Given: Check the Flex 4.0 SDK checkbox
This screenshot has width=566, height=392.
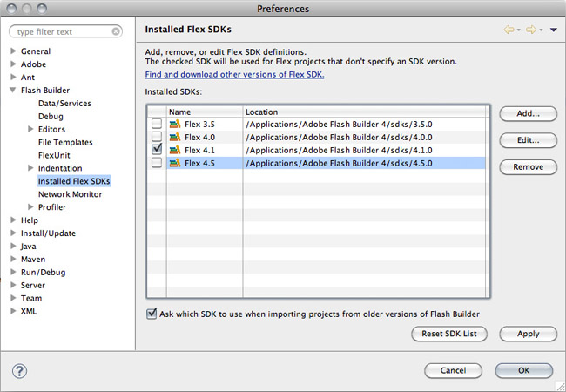Looking at the screenshot, I should coord(157,137).
